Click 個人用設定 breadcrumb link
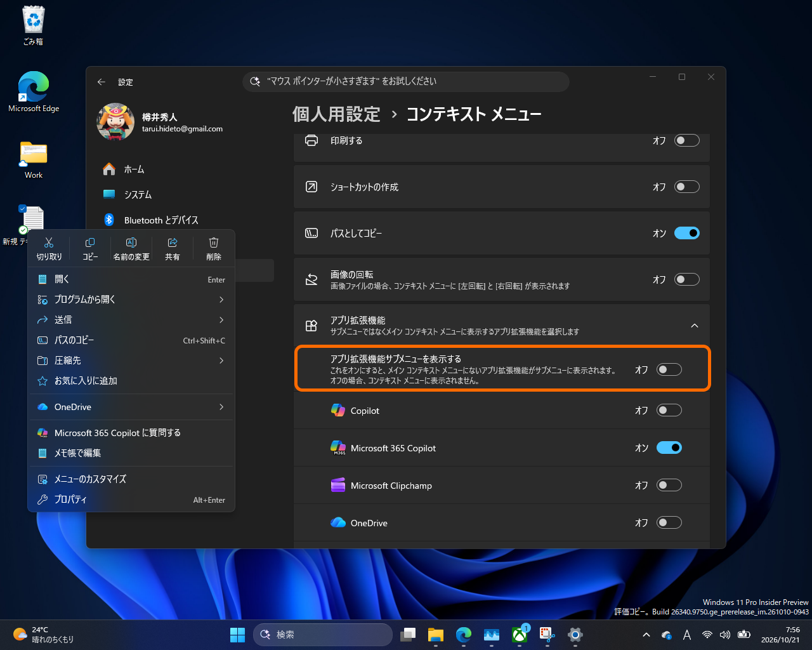This screenshot has height=650, width=812. [336, 114]
